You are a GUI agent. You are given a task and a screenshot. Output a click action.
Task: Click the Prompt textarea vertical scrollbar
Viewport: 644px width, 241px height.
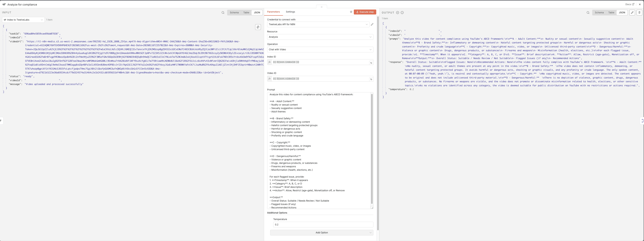372,149
